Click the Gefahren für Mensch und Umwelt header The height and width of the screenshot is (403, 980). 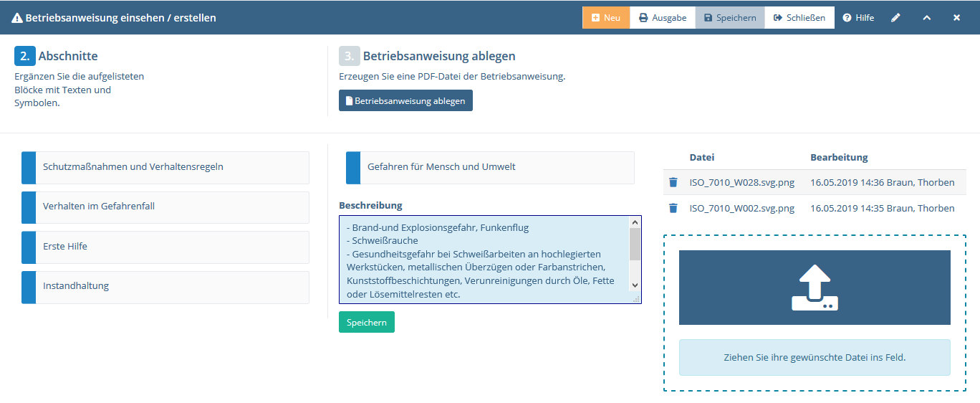(x=490, y=167)
